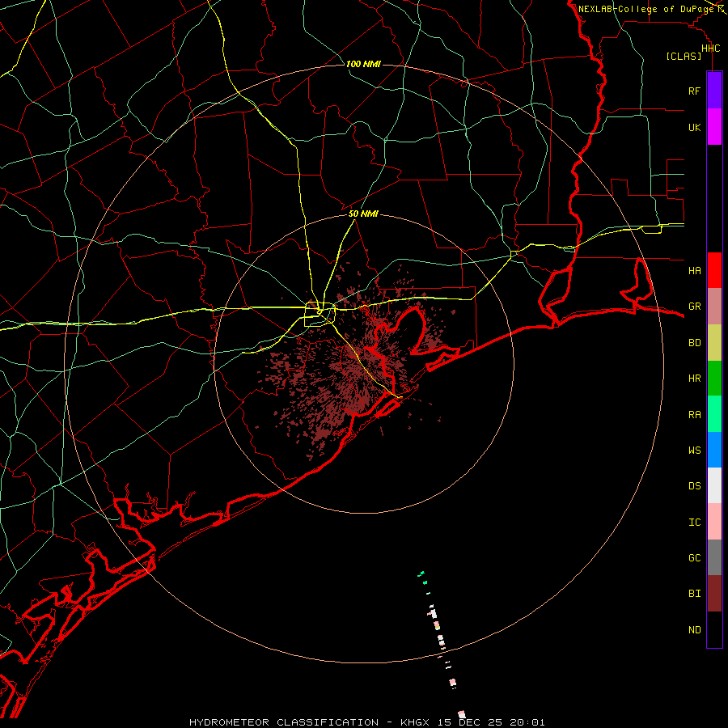
Task: Click the HR legend label
Action: [x=694, y=379]
